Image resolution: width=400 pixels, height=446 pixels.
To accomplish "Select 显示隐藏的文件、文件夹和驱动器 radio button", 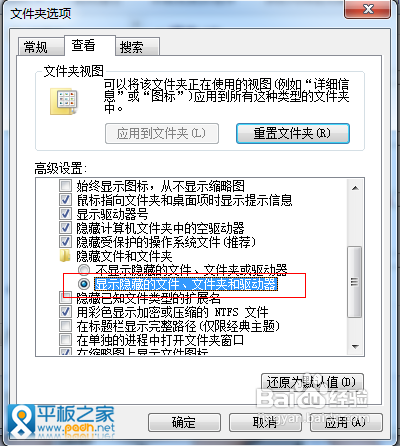I will 84,284.
